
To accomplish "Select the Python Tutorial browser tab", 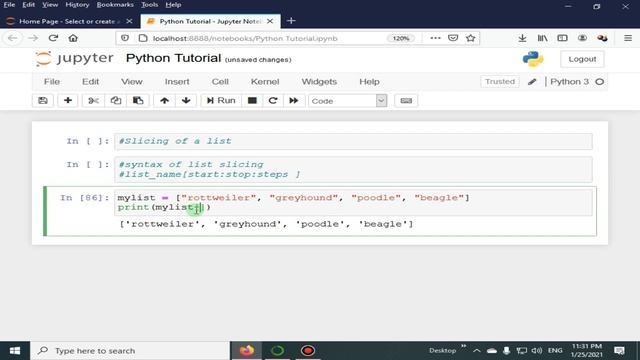I will (x=210, y=21).
